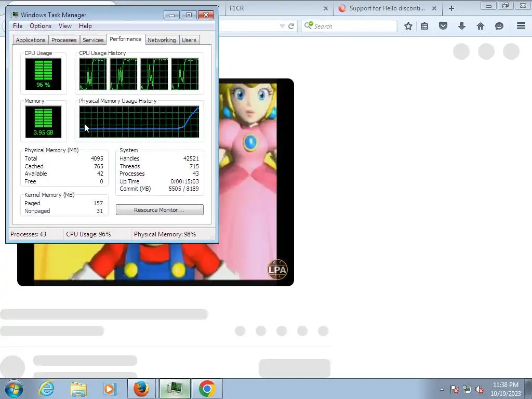Open Windows Media Player from taskbar
The image size is (532, 399).
tap(110, 389)
